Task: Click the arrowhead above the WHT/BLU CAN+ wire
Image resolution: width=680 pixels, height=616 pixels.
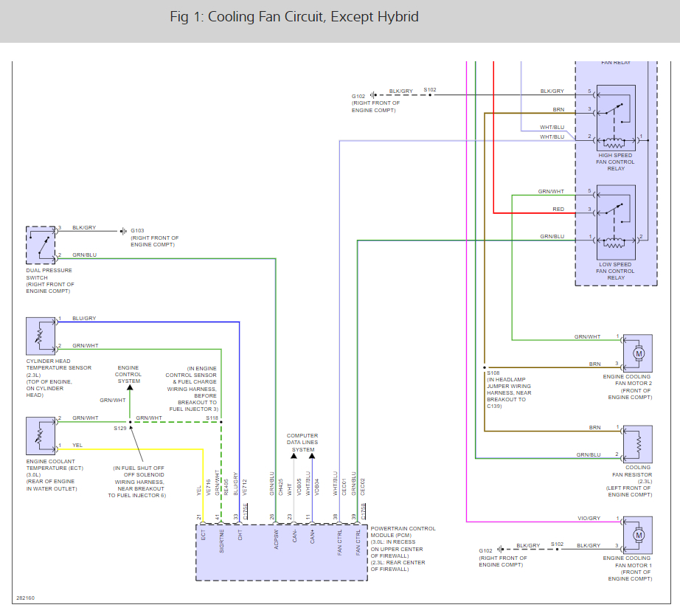Action: click(312, 456)
